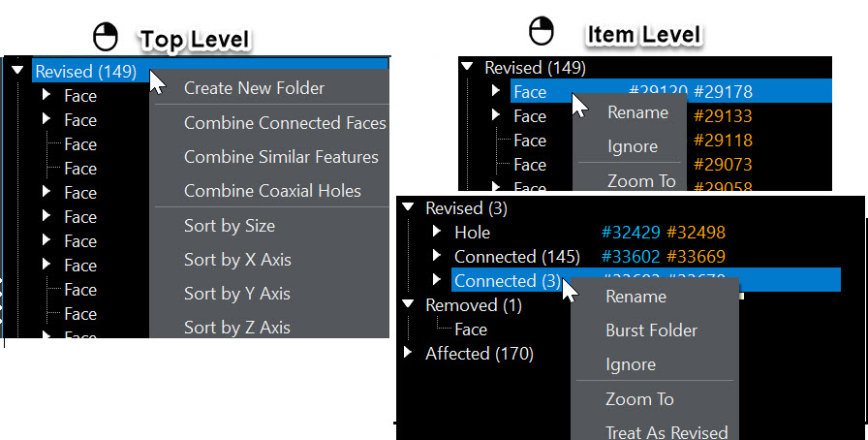
Task: Choose Treat As Revised
Action: pyautogui.click(x=666, y=432)
